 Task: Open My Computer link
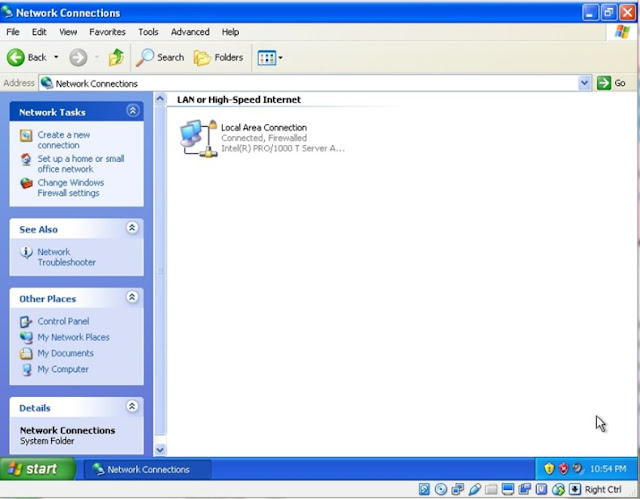coord(63,369)
